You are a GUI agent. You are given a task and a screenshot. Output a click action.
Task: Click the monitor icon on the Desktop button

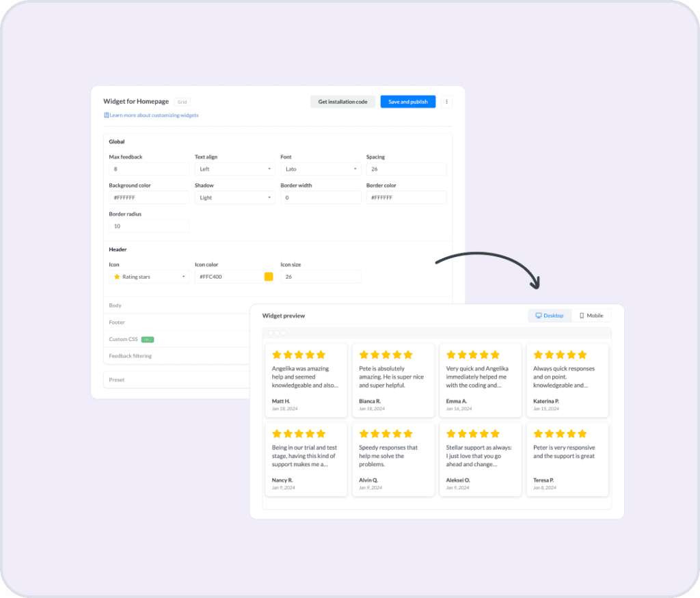(x=539, y=315)
